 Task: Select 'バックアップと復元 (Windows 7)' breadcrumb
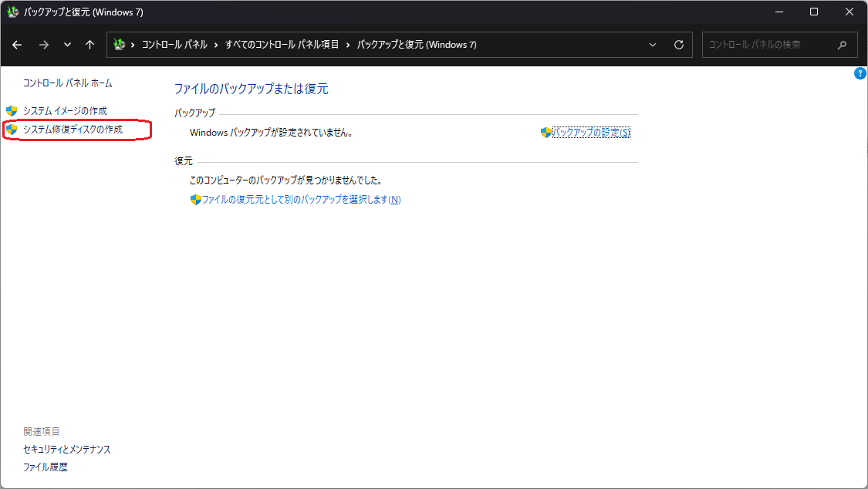coord(417,45)
